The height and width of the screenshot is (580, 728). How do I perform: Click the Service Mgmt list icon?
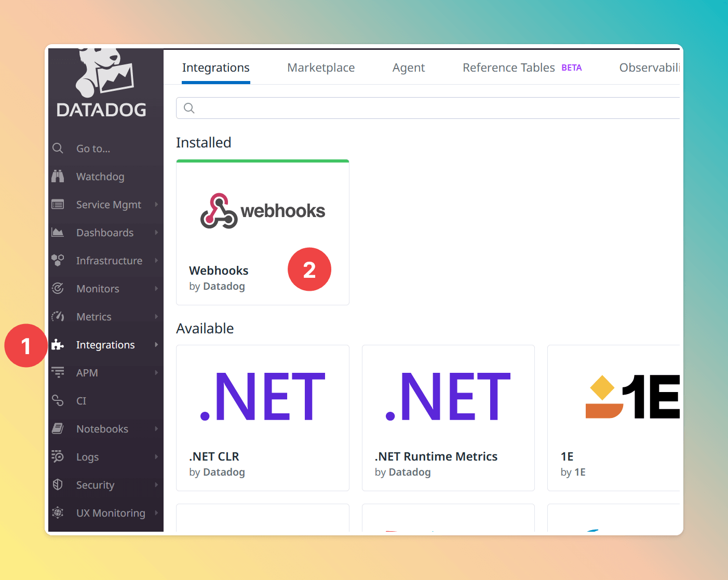click(x=58, y=205)
